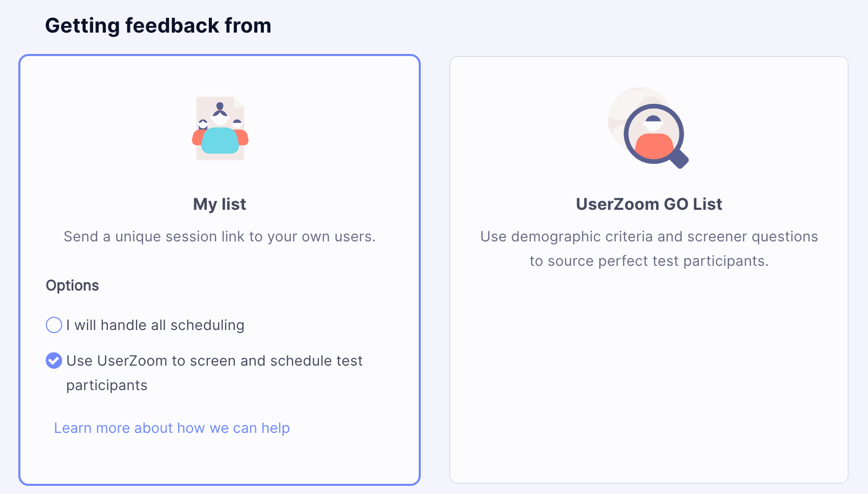Viewport: 868px width, 494px height.
Task: Expand the Options section label
Action: click(x=72, y=285)
